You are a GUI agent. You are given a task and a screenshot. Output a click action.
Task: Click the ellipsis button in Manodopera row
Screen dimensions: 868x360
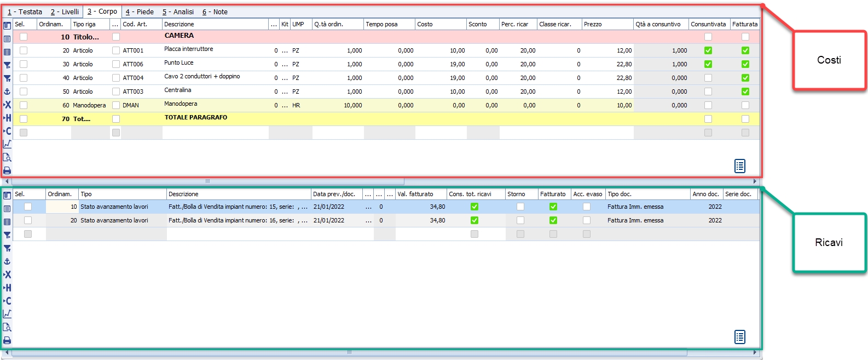[285, 105]
